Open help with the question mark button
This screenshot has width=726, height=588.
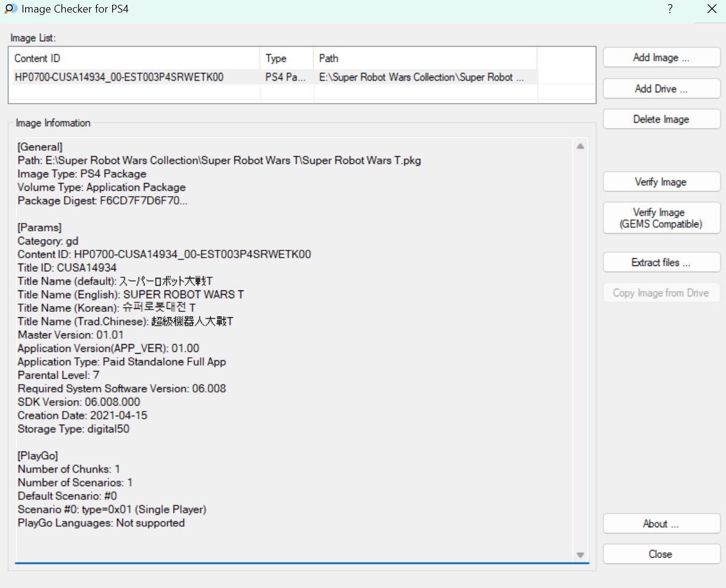coord(670,9)
